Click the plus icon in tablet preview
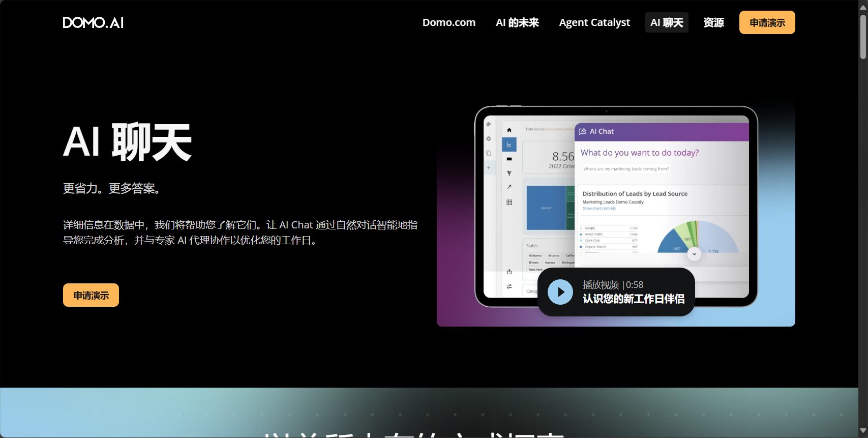868x438 pixels. [489, 167]
